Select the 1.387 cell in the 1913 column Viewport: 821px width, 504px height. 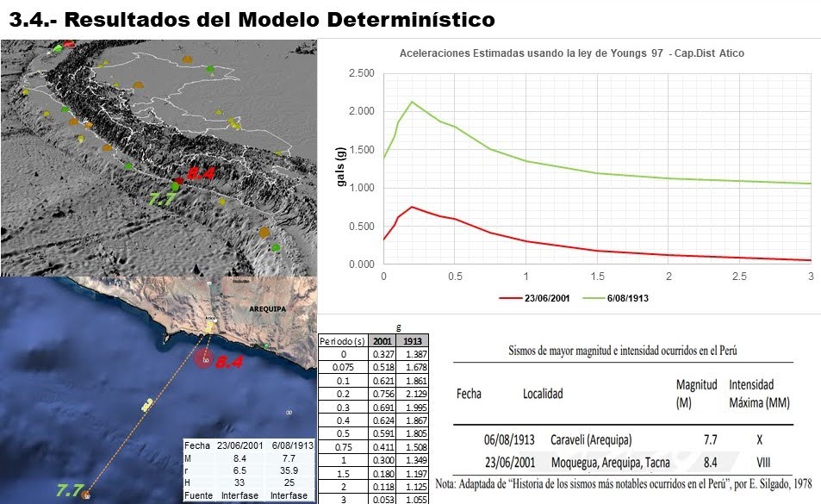(413, 354)
